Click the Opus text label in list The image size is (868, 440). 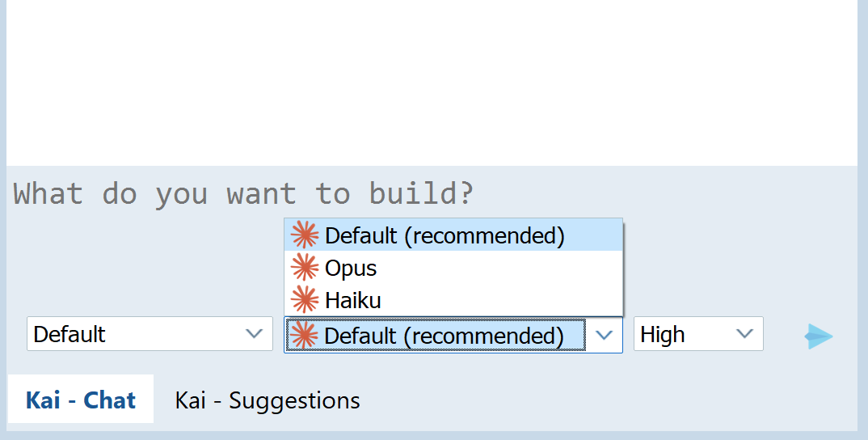tap(351, 269)
